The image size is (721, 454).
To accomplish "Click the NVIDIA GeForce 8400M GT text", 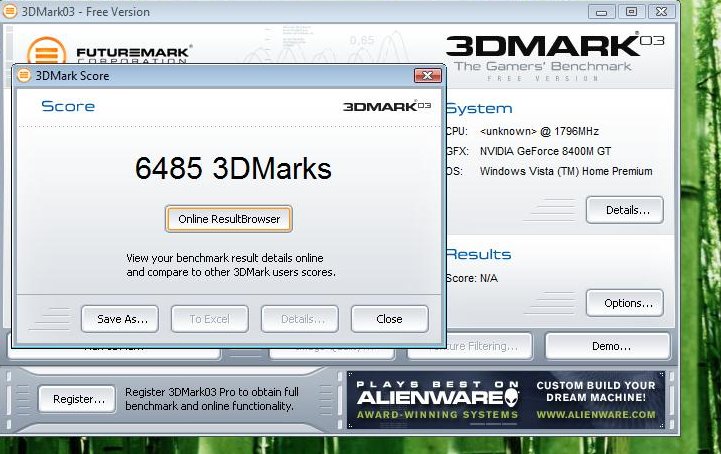I will point(545,151).
